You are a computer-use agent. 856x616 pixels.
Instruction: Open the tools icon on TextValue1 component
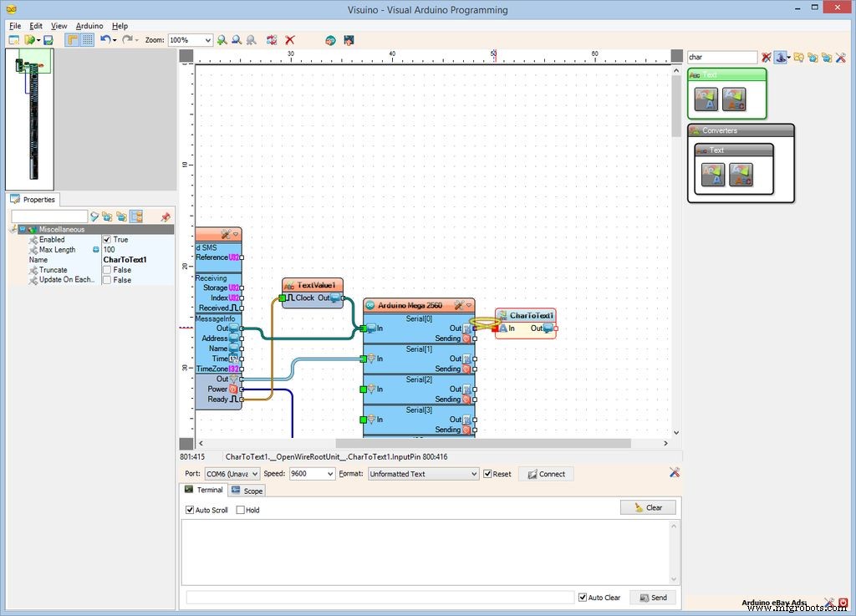[x=288, y=286]
